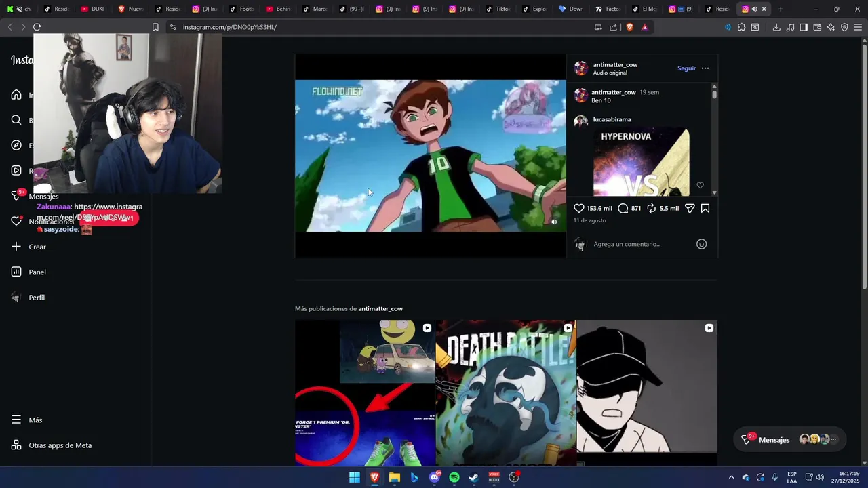Open Otras apps de Meta
The height and width of the screenshot is (488, 868).
point(52,445)
